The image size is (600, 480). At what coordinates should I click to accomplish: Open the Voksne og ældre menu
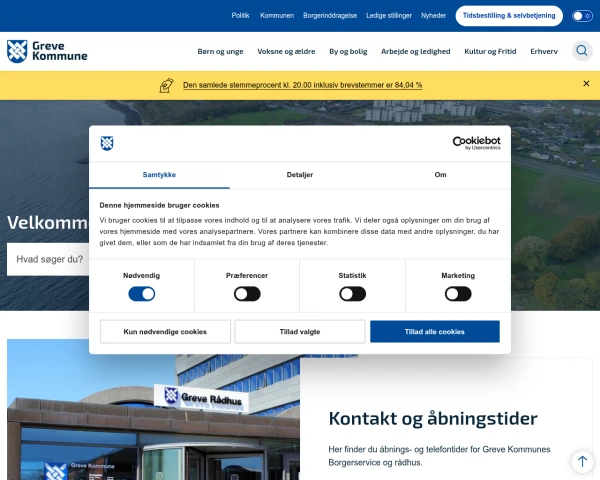point(286,51)
